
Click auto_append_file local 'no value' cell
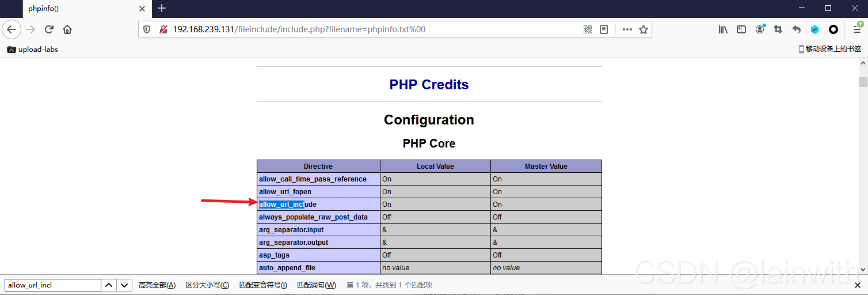[x=435, y=268]
